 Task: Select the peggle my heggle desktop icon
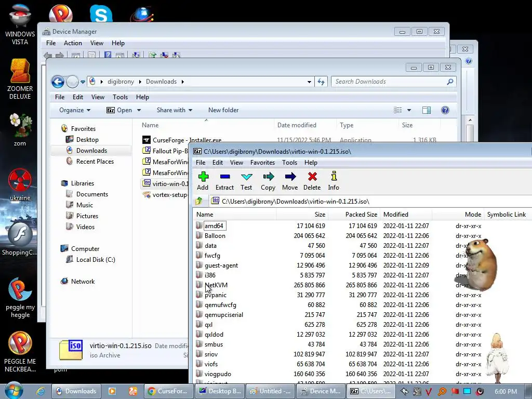(x=20, y=298)
